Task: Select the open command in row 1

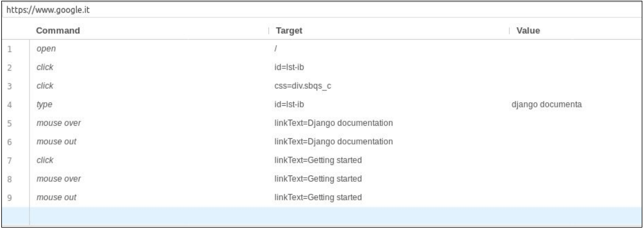Action: [46, 49]
